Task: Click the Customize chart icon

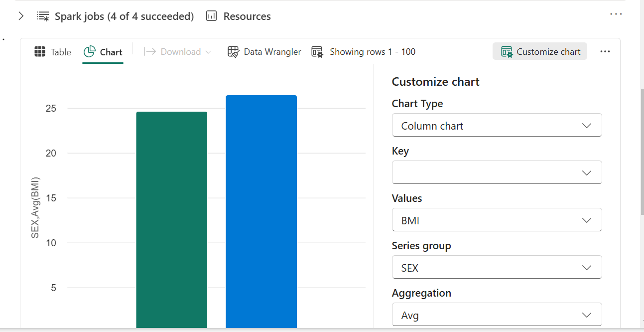Action: pyautogui.click(x=507, y=52)
